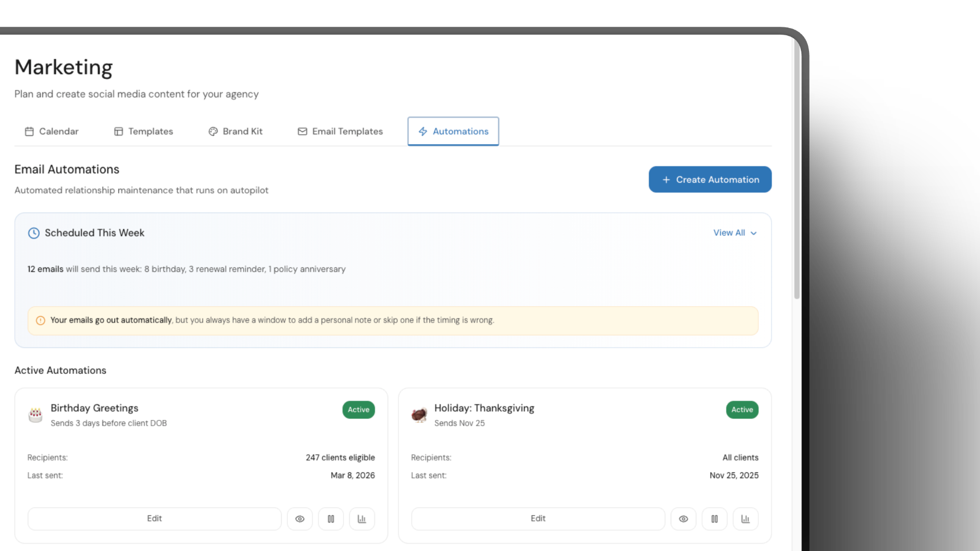This screenshot has height=551, width=980.
Task: Open the View All dropdown chevron
Action: click(x=755, y=233)
